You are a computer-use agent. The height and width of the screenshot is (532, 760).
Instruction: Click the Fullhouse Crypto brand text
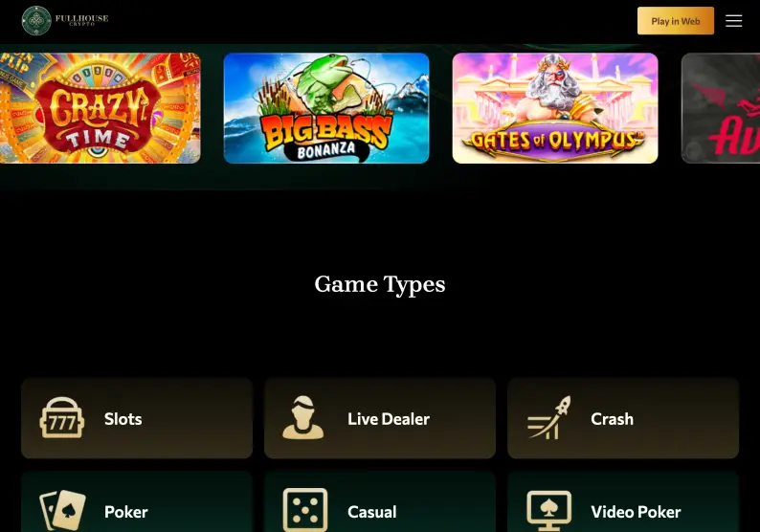(81, 19)
